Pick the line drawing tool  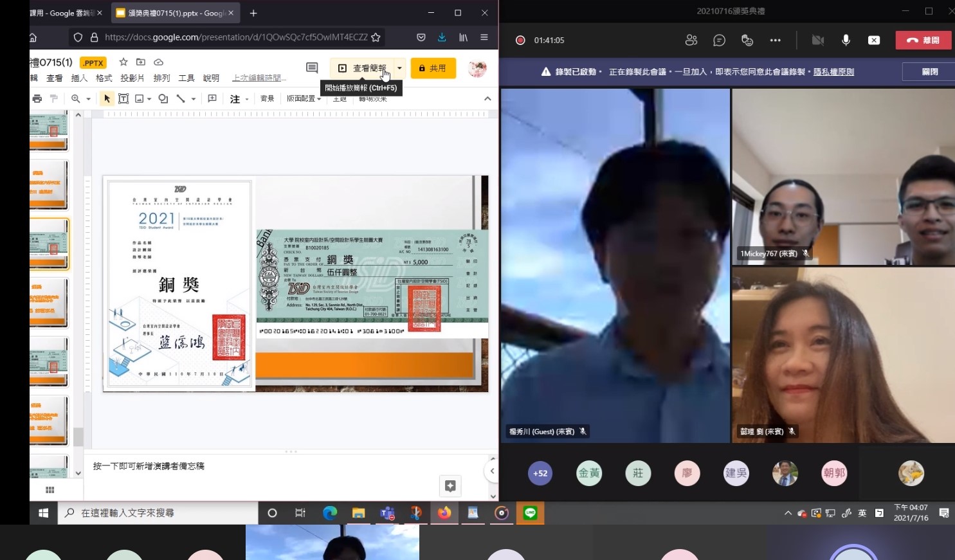click(x=181, y=98)
